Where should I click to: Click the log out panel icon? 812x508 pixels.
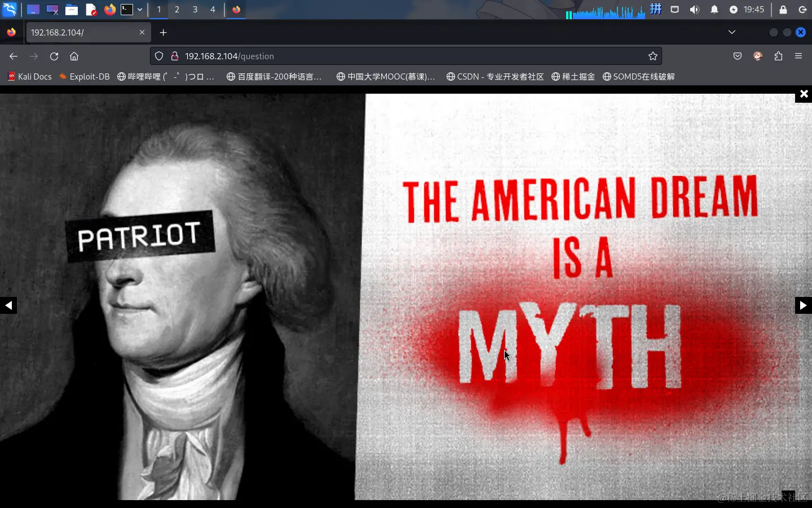tap(802, 10)
